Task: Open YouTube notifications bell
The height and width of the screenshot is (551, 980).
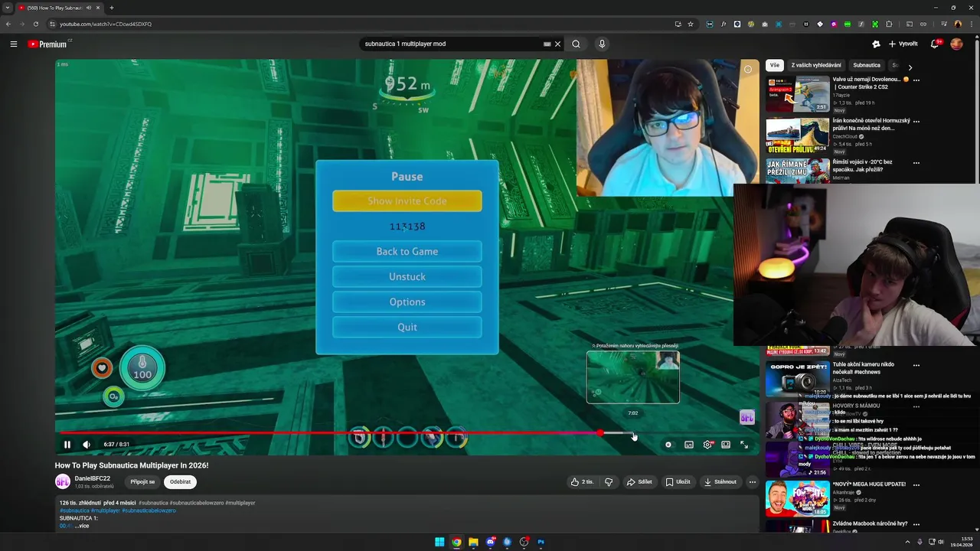Action: (935, 44)
